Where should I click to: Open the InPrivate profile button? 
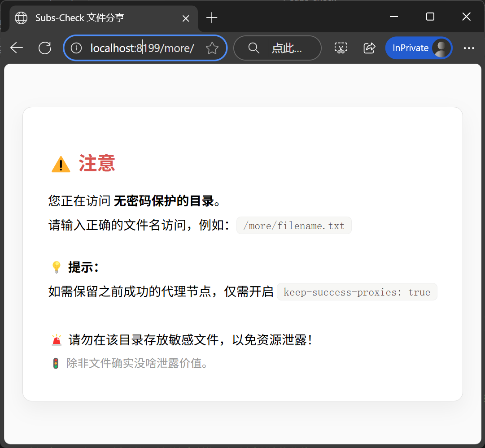pos(419,48)
